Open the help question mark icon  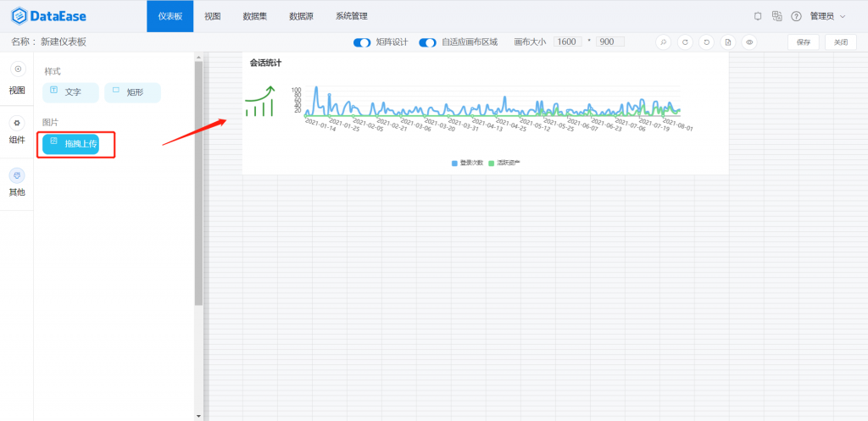tap(796, 16)
